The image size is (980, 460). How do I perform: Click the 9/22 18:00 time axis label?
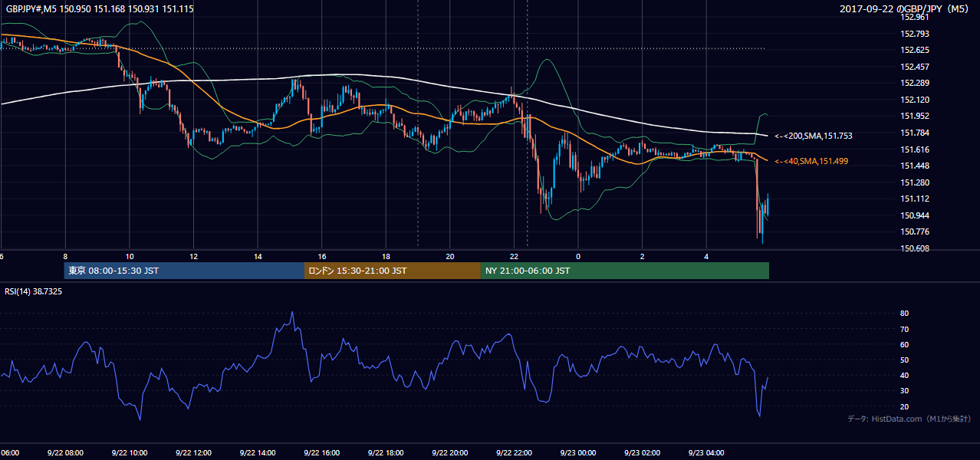[385, 453]
